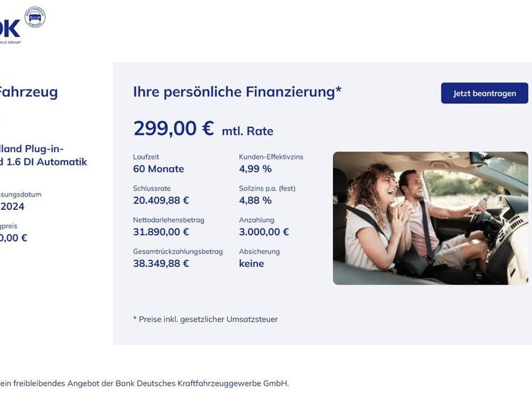Click the Sollzins p.a. 4,88 % value
Image resolution: width=532 pixels, height=399 pixels.
(x=255, y=201)
